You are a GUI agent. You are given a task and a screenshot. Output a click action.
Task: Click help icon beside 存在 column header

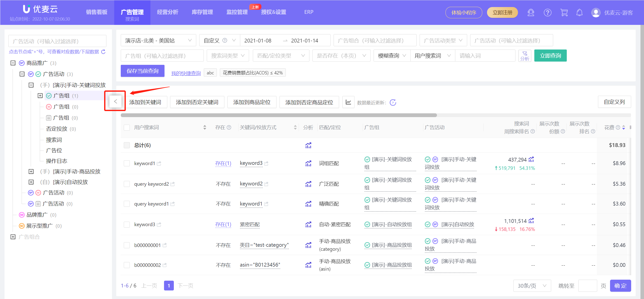[229, 128]
